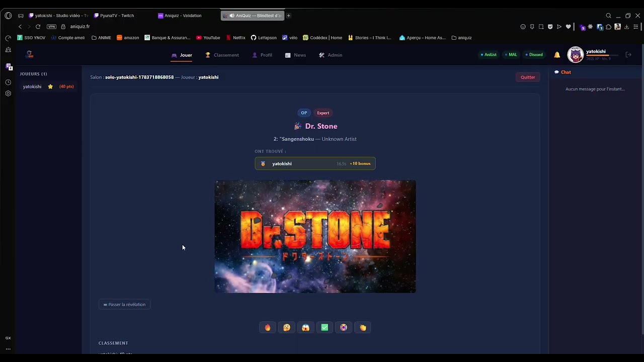Send the thinking face emoji reaction

point(287,327)
